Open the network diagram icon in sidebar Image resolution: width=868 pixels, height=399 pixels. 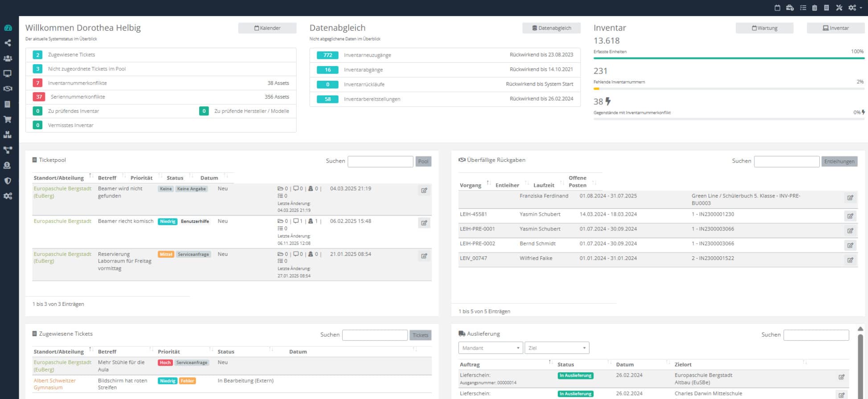coord(8,150)
